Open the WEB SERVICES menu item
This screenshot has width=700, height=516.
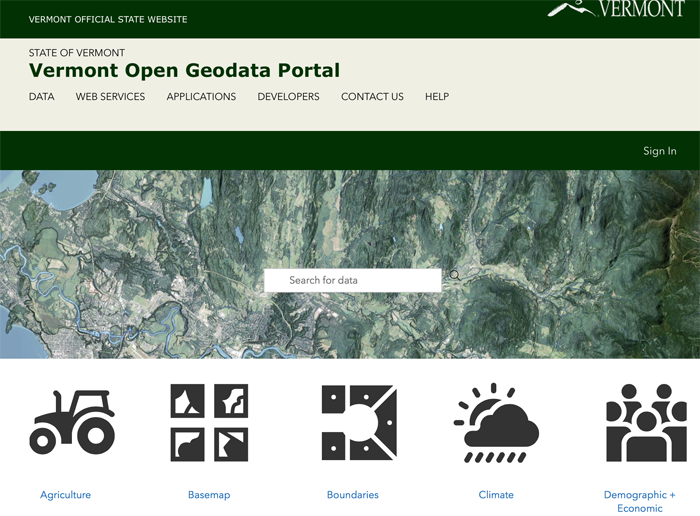[110, 96]
